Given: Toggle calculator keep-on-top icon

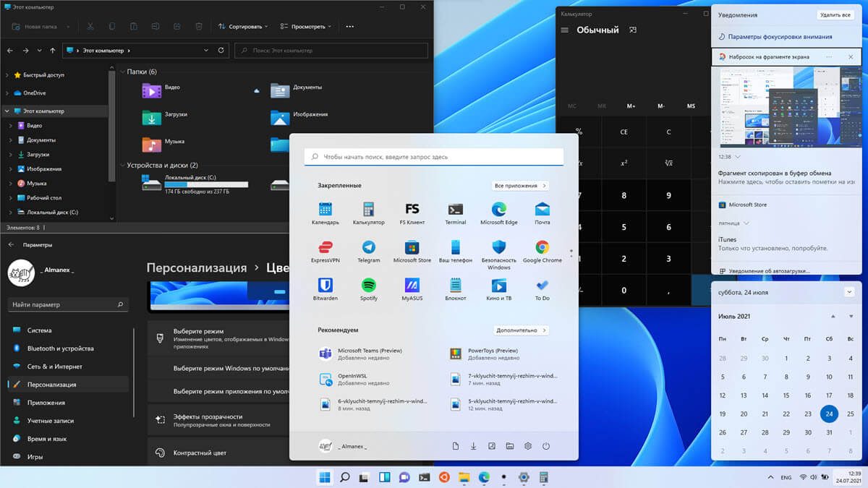Looking at the screenshot, I should pyautogui.click(x=633, y=30).
